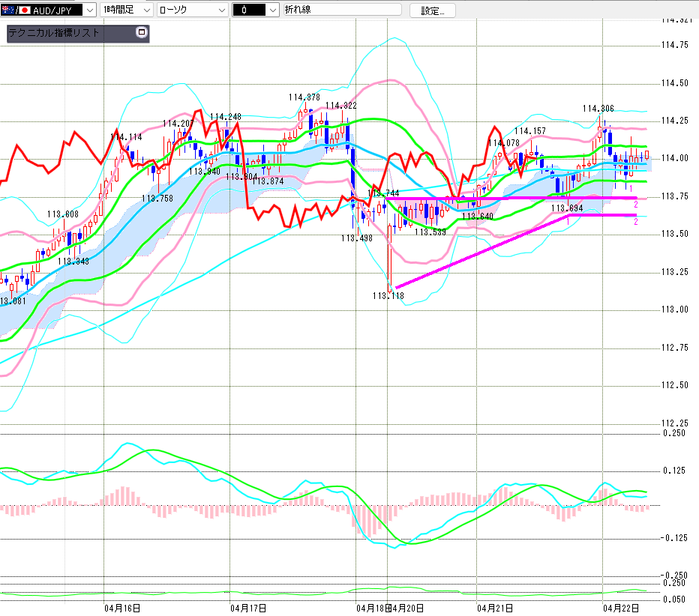Click the 114.306 peak price label
This screenshot has height=616, width=699.
click(598, 109)
